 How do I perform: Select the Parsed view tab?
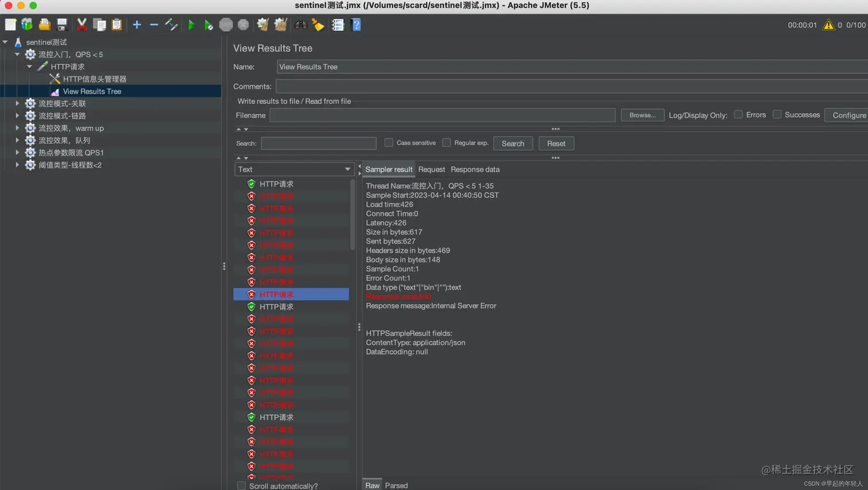[x=396, y=485]
